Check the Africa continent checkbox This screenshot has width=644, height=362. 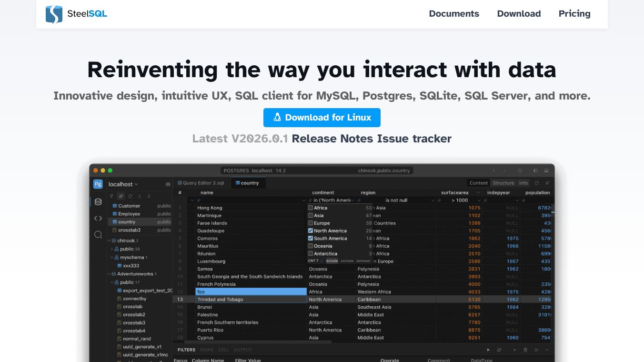(311, 208)
